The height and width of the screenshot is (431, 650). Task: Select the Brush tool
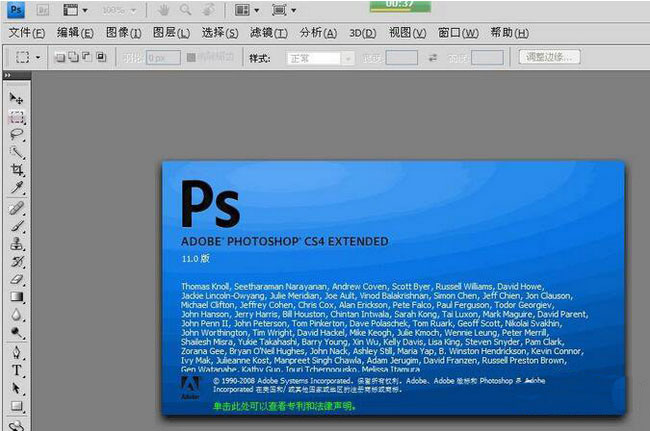pos(17,226)
